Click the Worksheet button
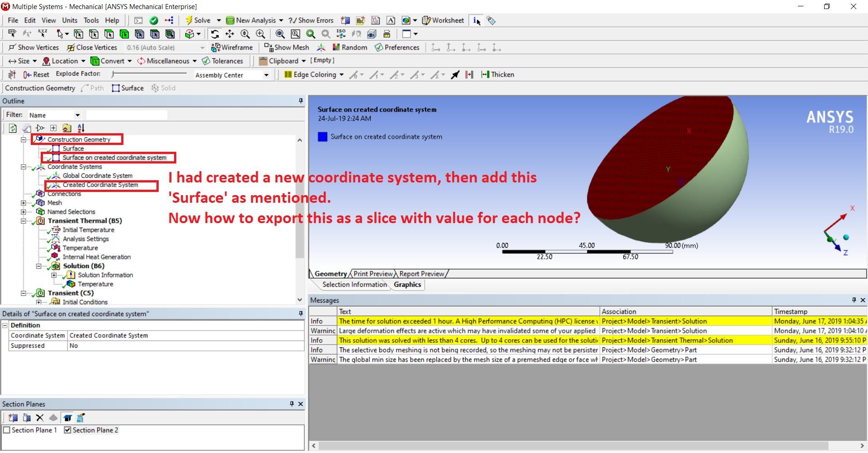Screen dimensions: 868x453 click(443, 20)
